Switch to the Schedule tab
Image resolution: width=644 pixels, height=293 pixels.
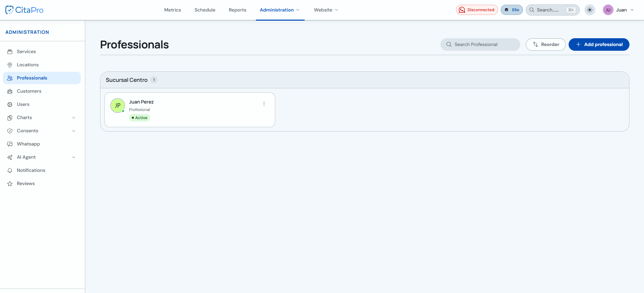(205, 10)
